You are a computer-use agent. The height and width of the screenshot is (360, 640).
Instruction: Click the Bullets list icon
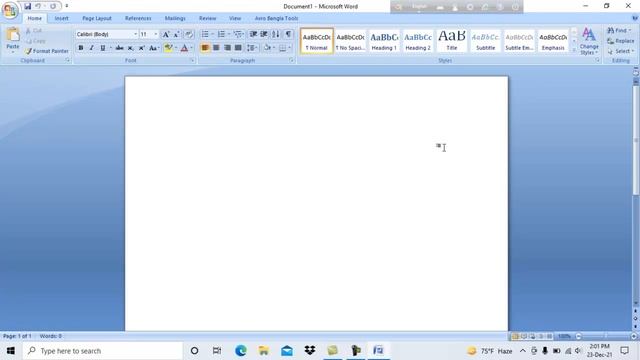pos(205,34)
